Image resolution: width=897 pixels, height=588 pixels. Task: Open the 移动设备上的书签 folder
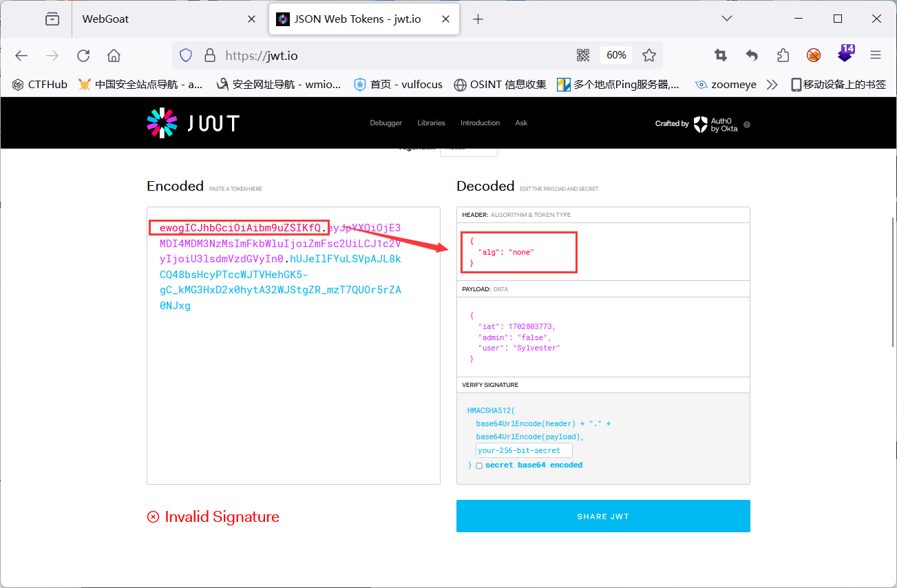pyautogui.click(x=838, y=84)
